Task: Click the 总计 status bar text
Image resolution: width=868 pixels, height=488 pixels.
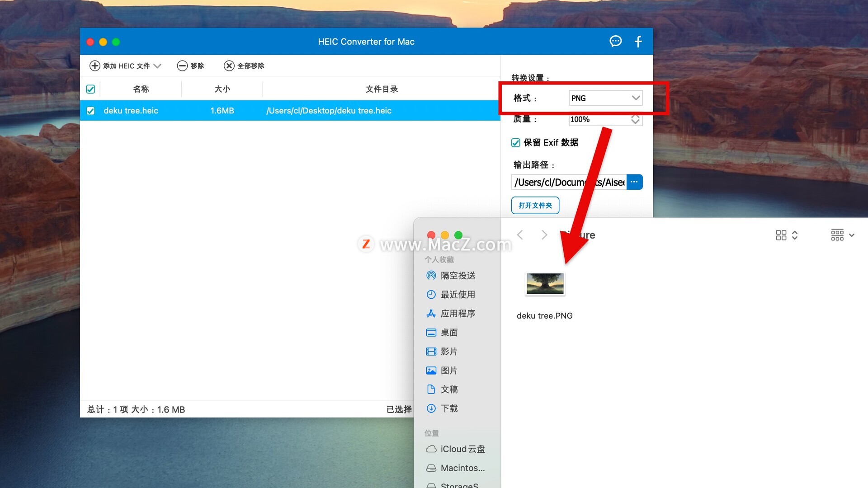Action: pos(136,410)
